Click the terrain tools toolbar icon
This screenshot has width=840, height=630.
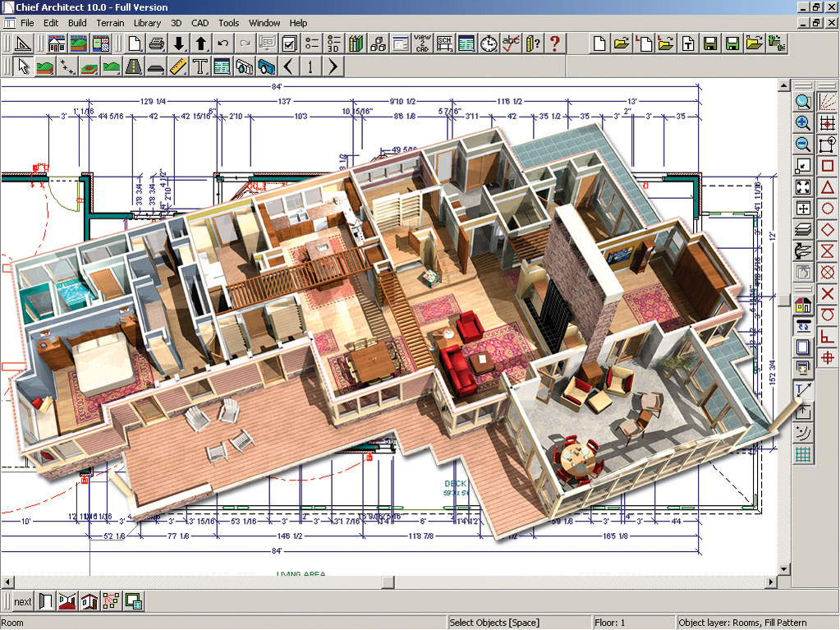pyautogui.click(x=78, y=44)
